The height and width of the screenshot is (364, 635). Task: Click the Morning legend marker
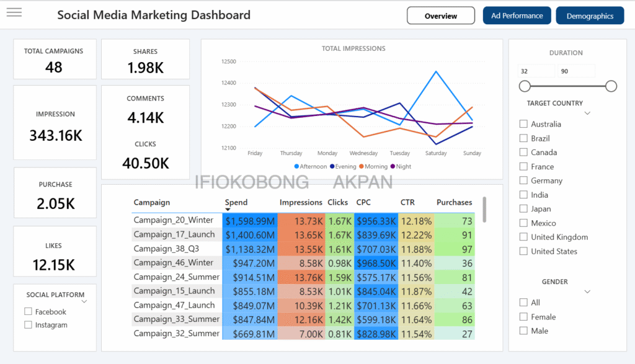[x=362, y=167]
